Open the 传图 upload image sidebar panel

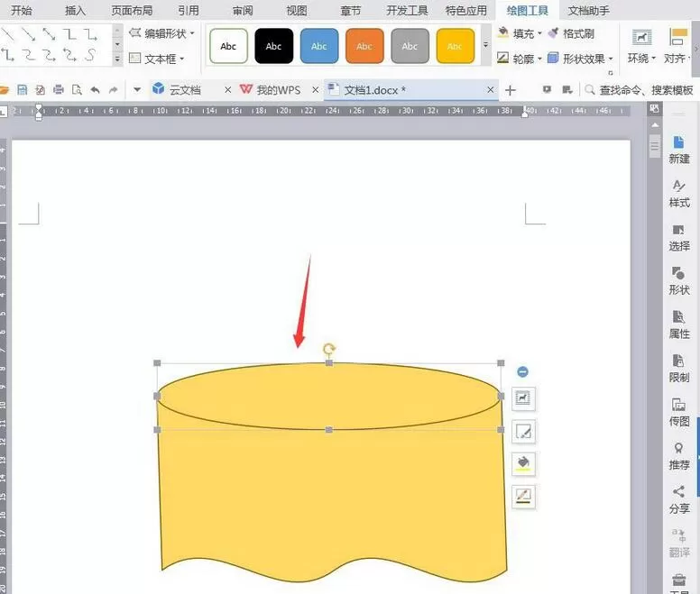point(678,412)
